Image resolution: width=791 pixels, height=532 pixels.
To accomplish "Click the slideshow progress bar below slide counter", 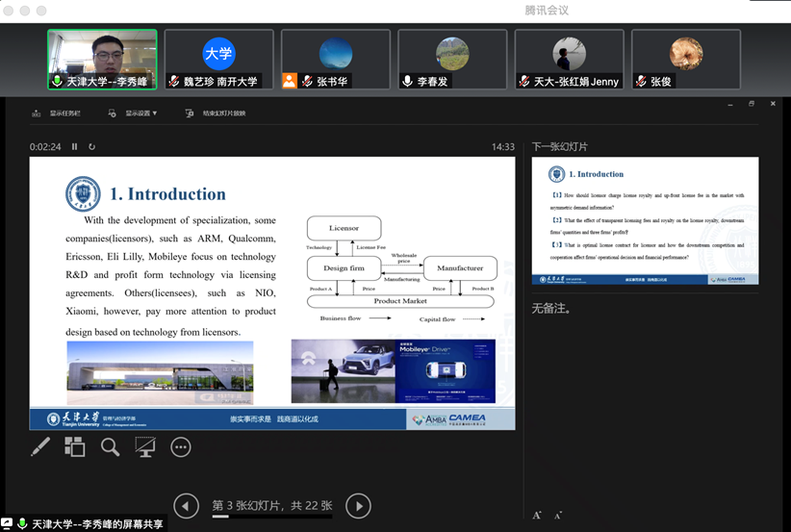I will tap(271, 518).
